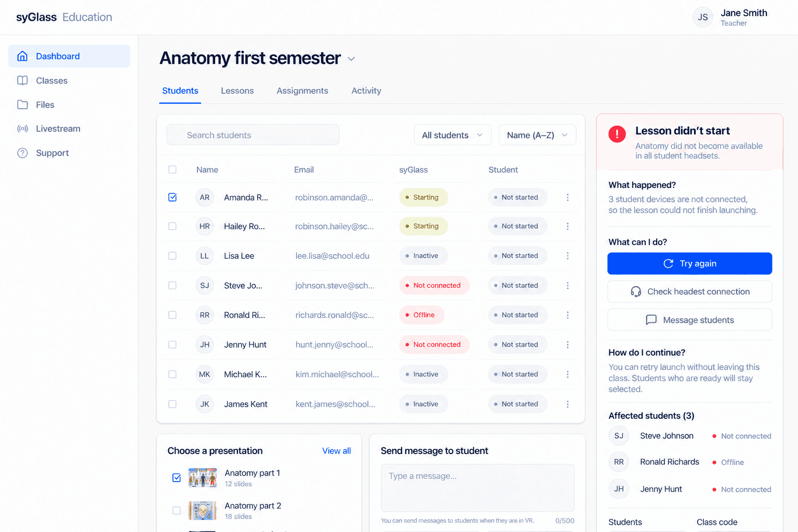Open the Activity tab

(366, 91)
